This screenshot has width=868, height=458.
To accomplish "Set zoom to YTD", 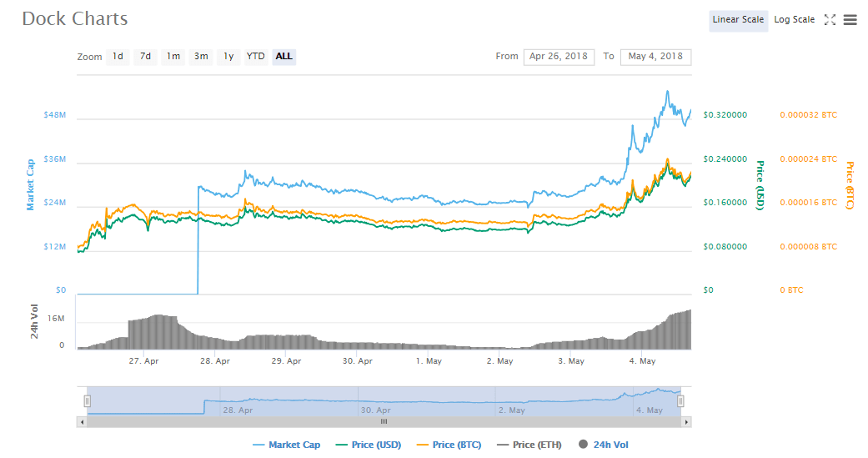I will point(256,57).
